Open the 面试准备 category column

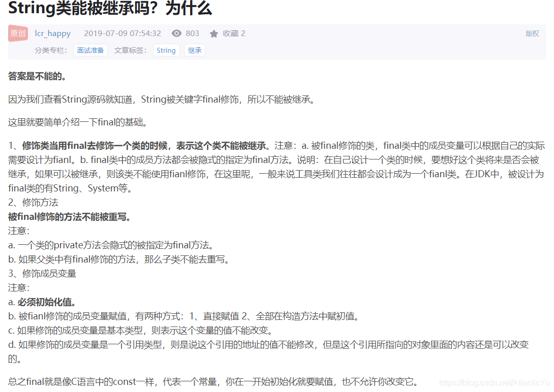(x=90, y=50)
